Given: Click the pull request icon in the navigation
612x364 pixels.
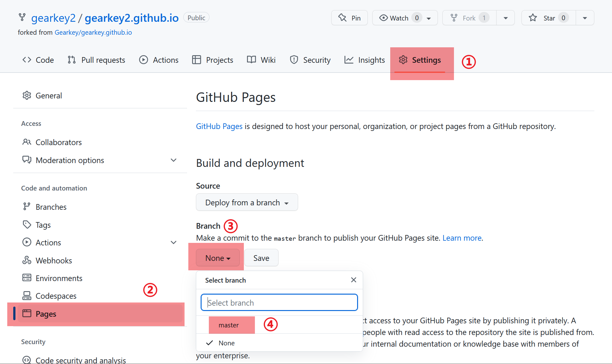Looking at the screenshot, I should tap(72, 60).
